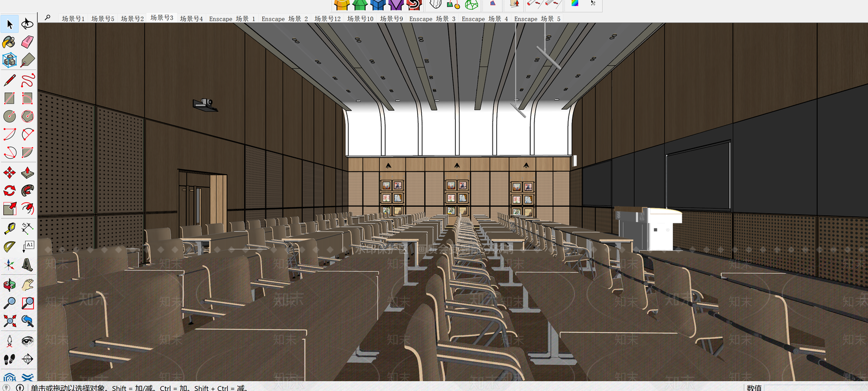Open the 场景号5 scene tab

coord(103,18)
